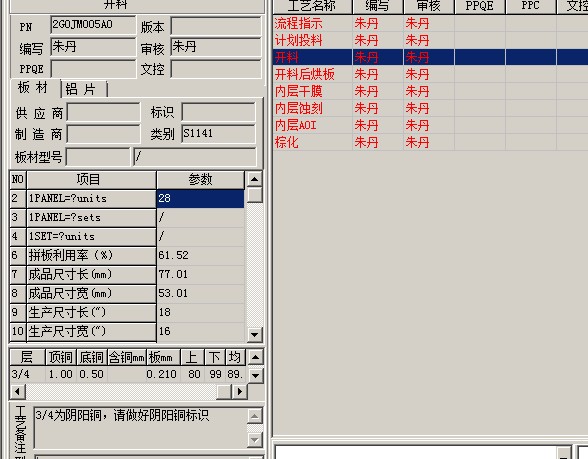The height and width of the screenshot is (459, 588).
Task: Click the 审核 field containing 朱丹
Action: pos(216,47)
